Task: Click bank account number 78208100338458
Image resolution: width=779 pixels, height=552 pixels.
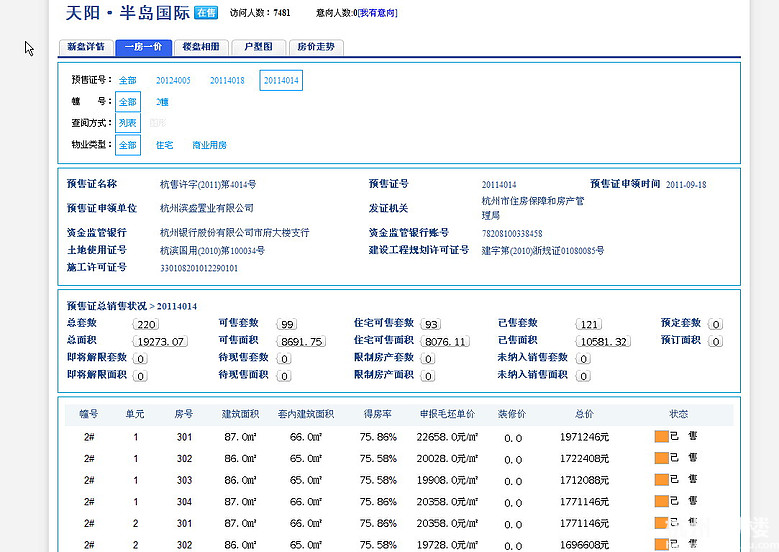Action: pos(512,234)
